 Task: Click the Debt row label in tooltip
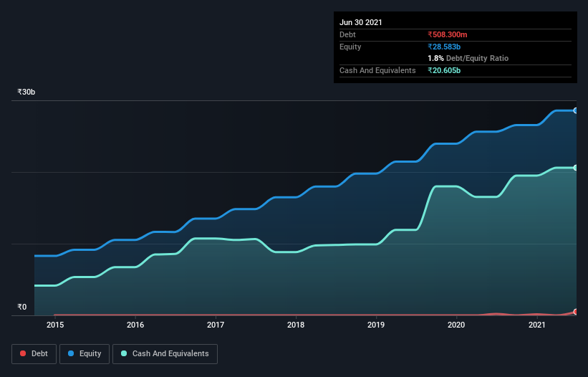[347, 34]
